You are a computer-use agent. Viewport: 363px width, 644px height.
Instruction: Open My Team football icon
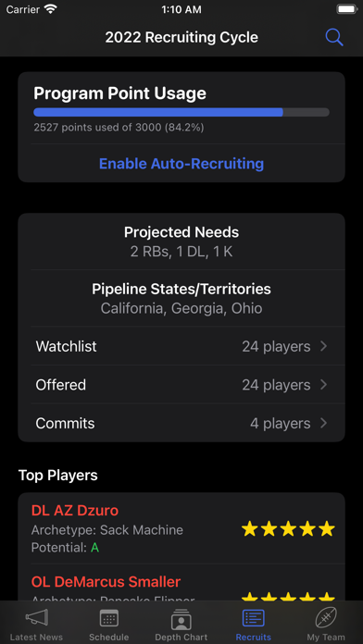coord(326,618)
